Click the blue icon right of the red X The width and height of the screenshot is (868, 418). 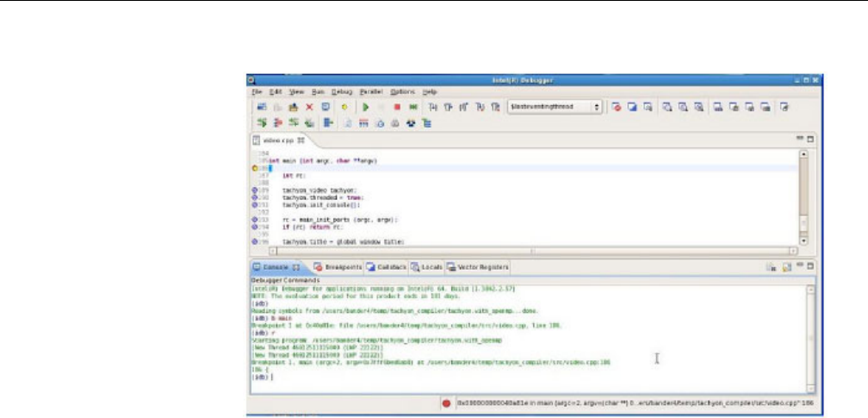[325, 107]
